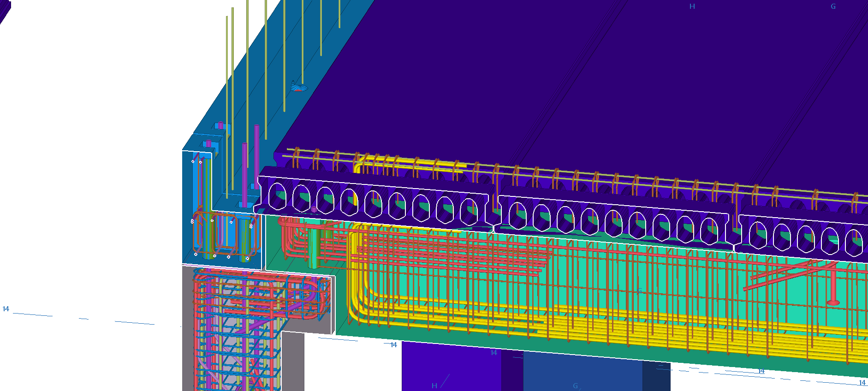Click grid label H at the top edge
Screen dimensions: 868x391
pos(692,6)
